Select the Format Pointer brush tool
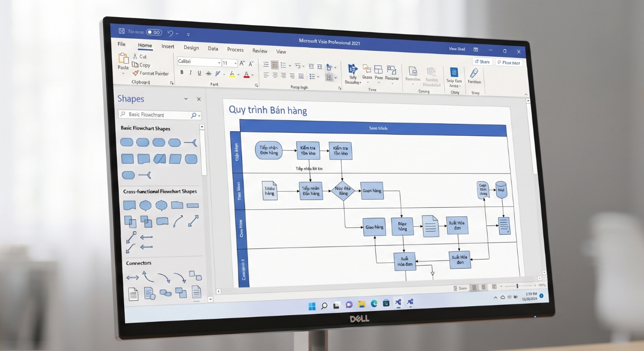644x351 pixels. [150, 73]
